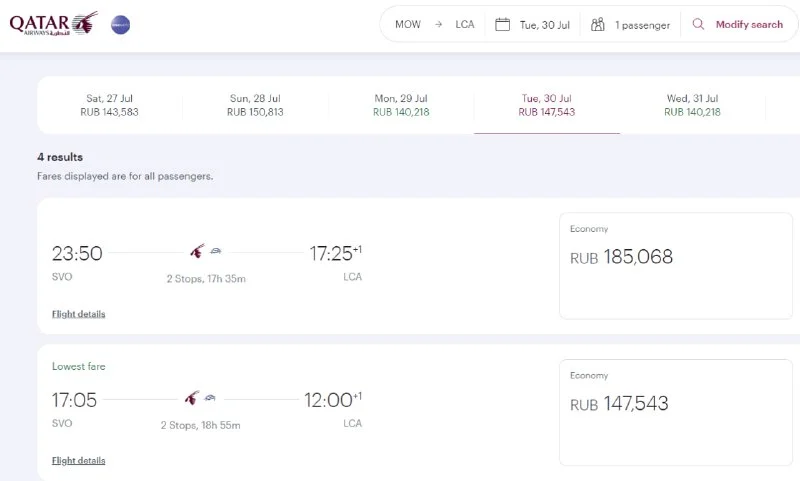Expand Economy fare RUB 147,543 card

(676, 412)
